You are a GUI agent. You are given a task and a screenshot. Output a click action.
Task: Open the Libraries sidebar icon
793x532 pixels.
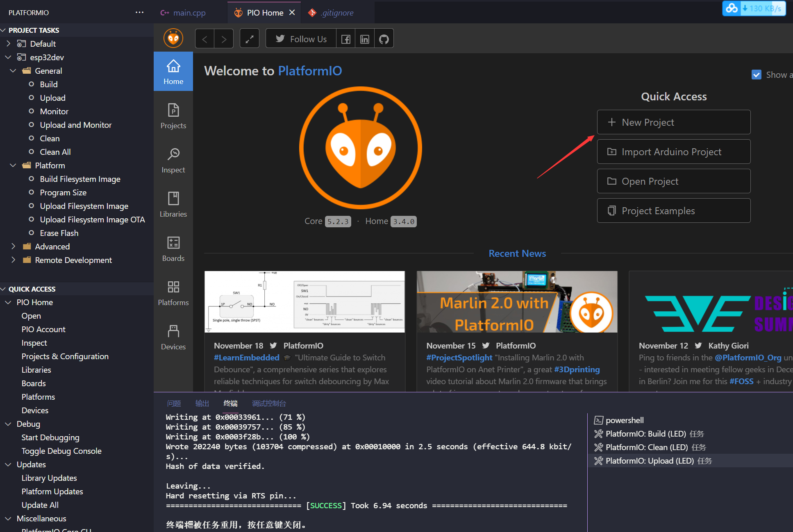[x=173, y=204]
